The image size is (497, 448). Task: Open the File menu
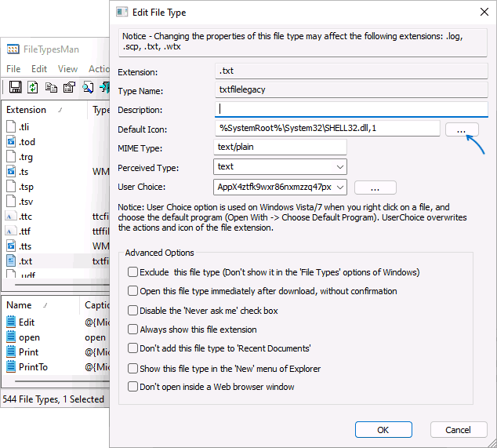(13, 69)
